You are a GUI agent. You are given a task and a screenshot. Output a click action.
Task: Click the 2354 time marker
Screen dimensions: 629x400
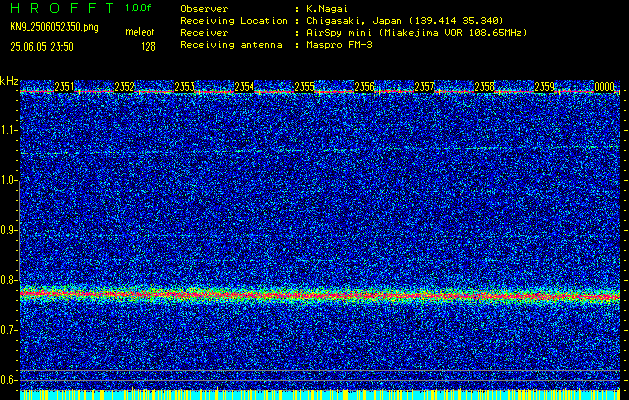click(244, 87)
